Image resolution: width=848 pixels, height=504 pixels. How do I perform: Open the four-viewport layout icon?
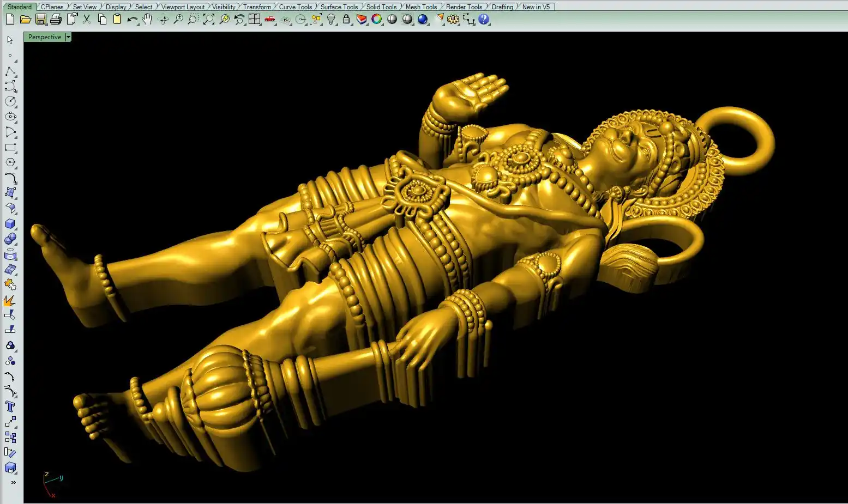point(255,20)
